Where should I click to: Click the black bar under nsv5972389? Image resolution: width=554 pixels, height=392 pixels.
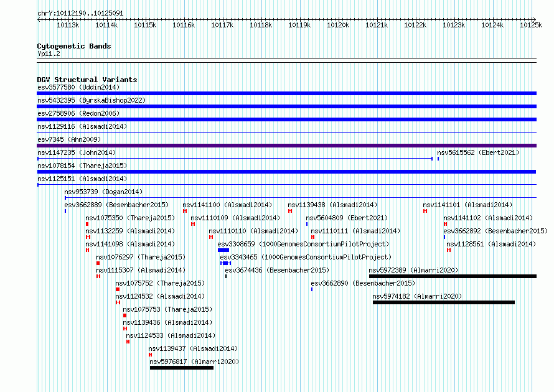(x=453, y=276)
